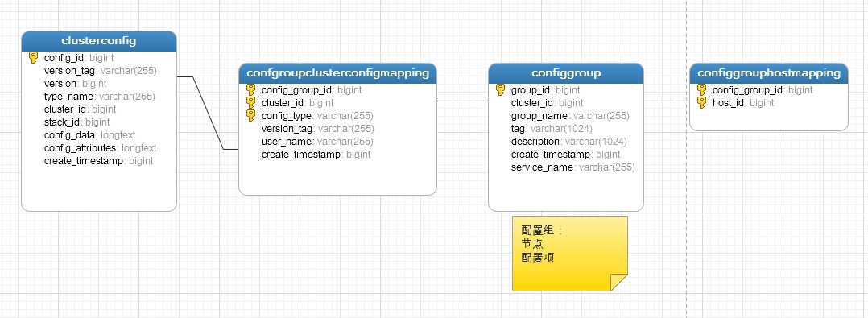This screenshot has width=868, height=318.
Task: Select the configgrouphostmapping table header
Action: coord(769,73)
